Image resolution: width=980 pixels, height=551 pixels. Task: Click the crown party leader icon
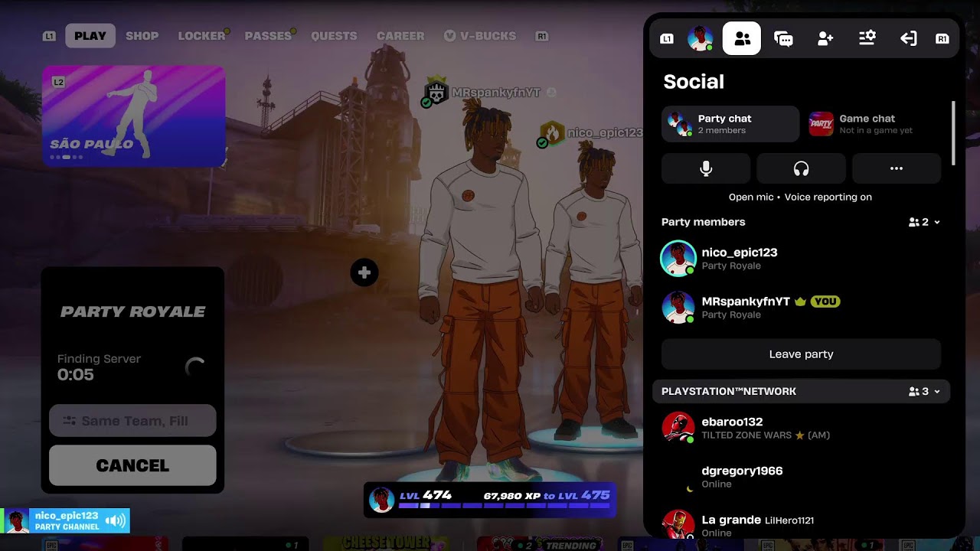(801, 302)
